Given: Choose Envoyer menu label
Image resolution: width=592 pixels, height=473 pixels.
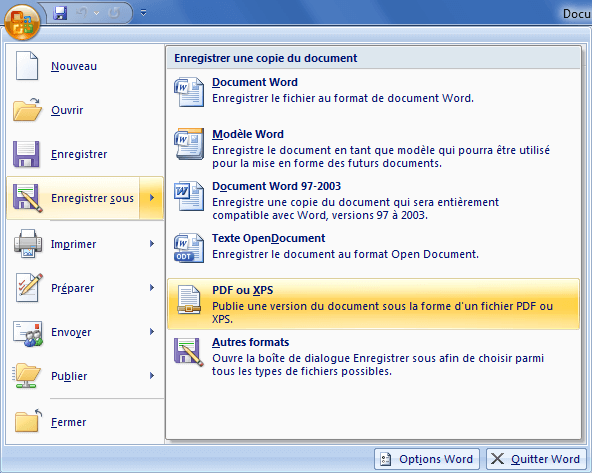Looking at the screenshot, I should tap(71, 332).
